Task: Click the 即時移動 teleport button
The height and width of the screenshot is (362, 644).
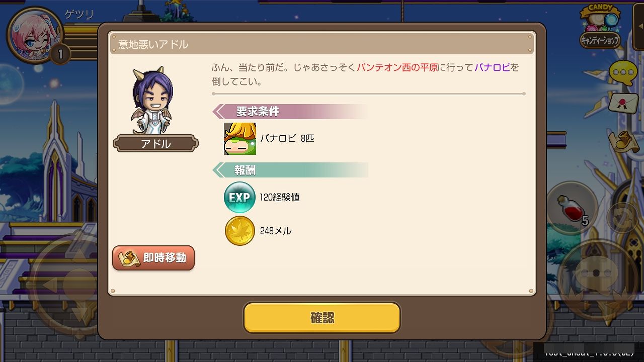Action: pyautogui.click(x=153, y=258)
